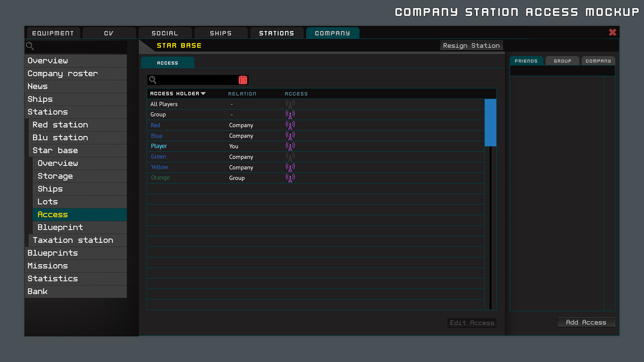The width and height of the screenshot is (644, 362).
Task: Click the Add Access button
Action: [586, 322]
